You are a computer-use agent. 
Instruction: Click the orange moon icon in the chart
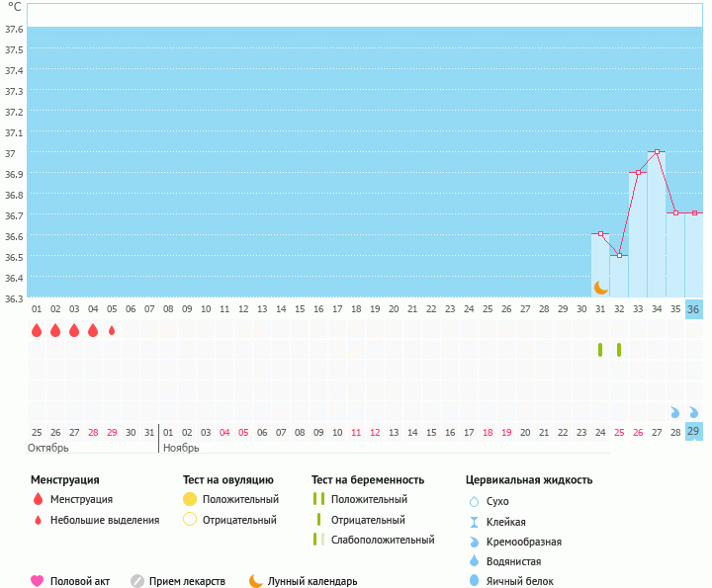coord(600,287)
